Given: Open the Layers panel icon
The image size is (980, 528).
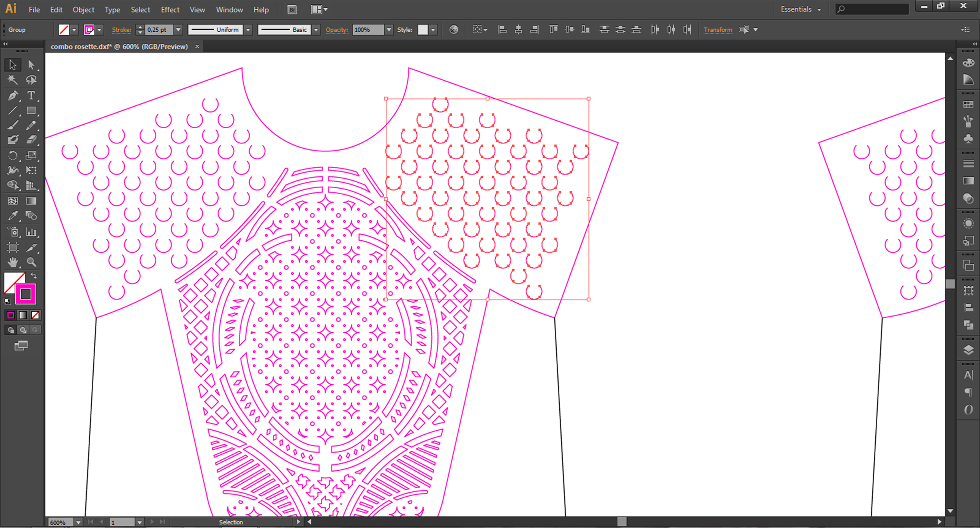Looking at the screenshot, I should (x=968, y=350).
